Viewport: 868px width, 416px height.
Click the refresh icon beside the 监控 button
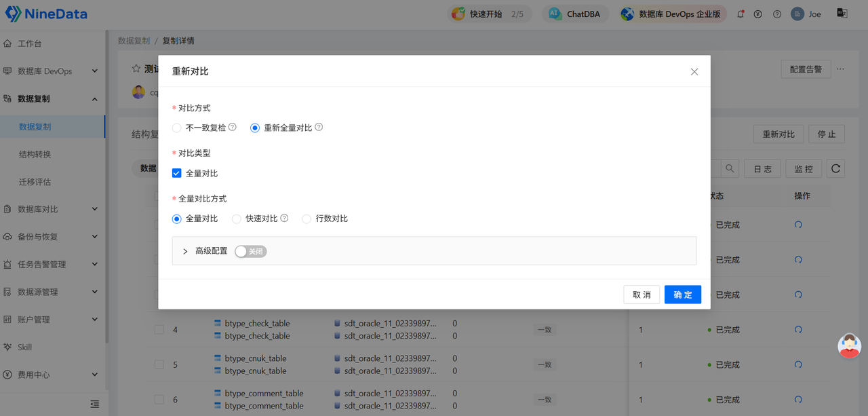click(835, 168)
